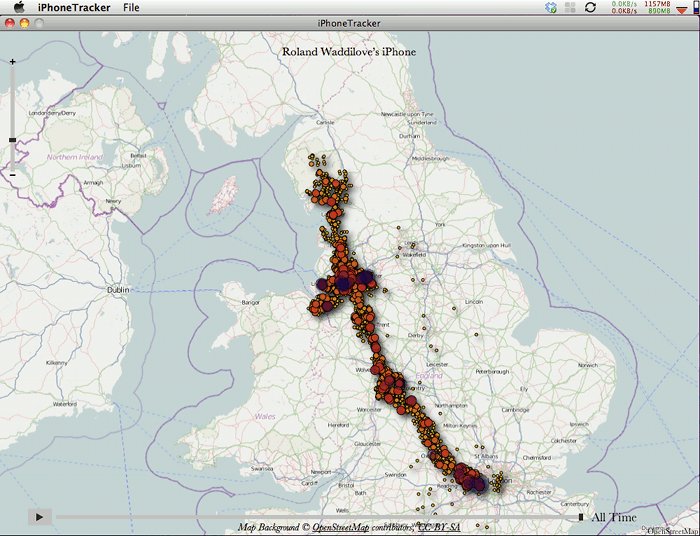This screenshot has width=700, height=536.
Task: Click the battery icon in the menu bar
Action: coord(694,7)
